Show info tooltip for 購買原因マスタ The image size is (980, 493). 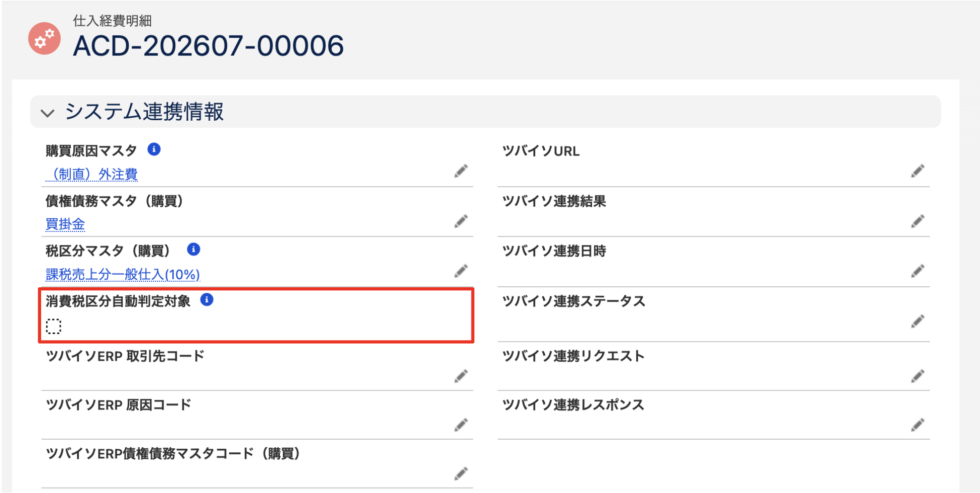tap(154, 149)
